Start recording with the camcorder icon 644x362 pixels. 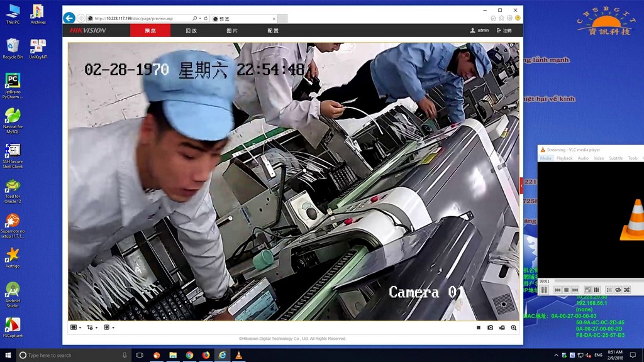[502, 327]
